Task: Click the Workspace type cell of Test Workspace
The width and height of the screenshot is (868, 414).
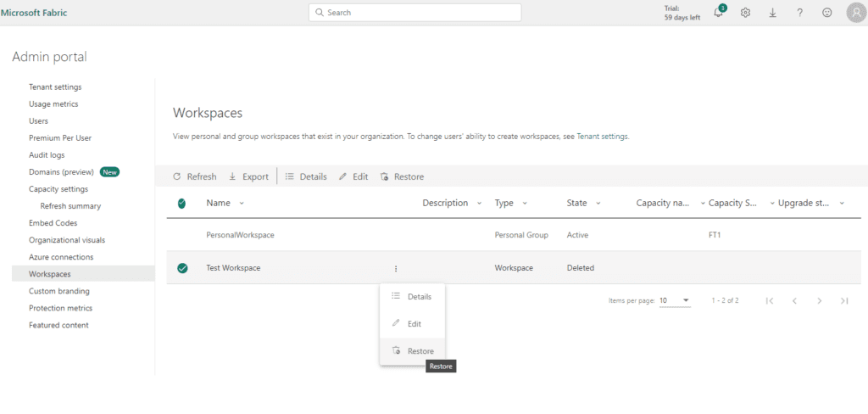Action: (514, 268)
